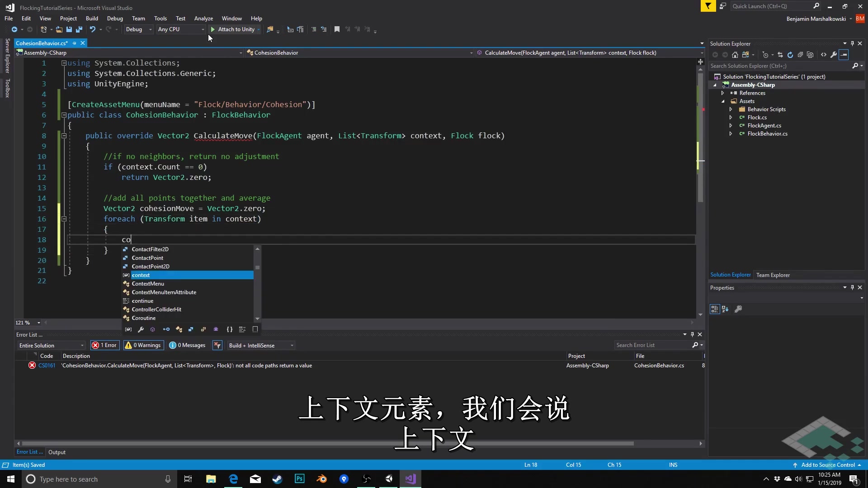This screenshot has width=868, height=488.
Task: Toggle the 0 Warnings filter
Action: [143, 345]
